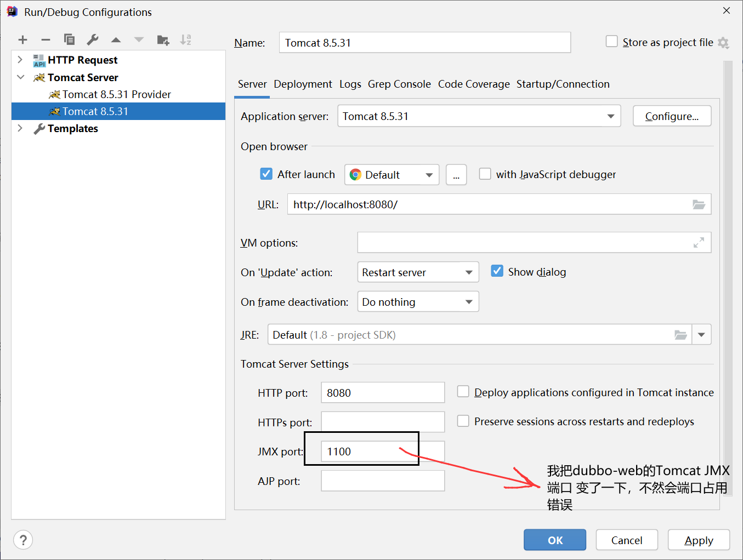Open the gear next to Store as project file

(723, 43)
